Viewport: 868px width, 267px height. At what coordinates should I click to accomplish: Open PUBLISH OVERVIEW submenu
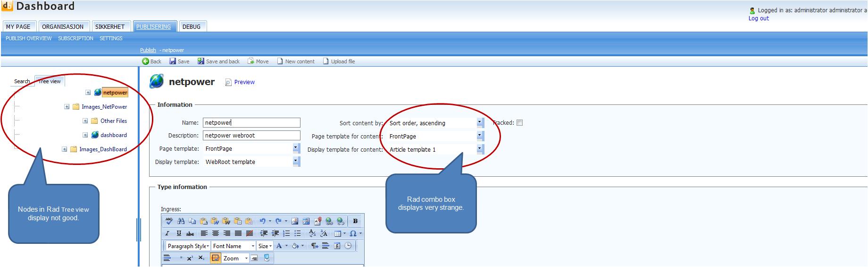tap(29, 38)
